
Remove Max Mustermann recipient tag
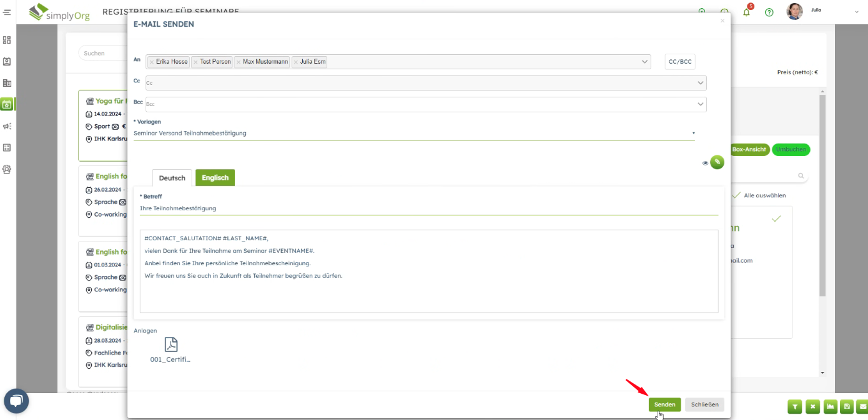[239, 62]
